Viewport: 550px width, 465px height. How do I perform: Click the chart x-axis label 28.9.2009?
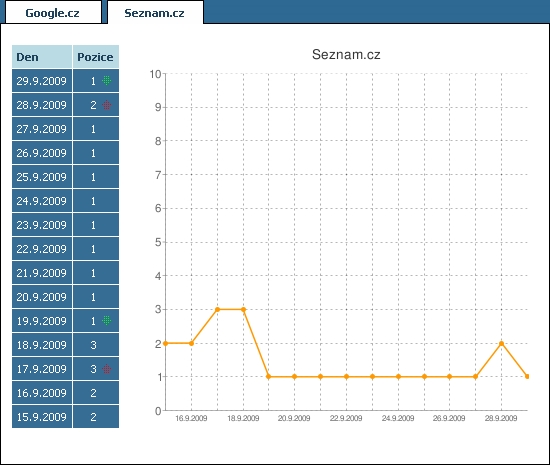click(501, 418)
